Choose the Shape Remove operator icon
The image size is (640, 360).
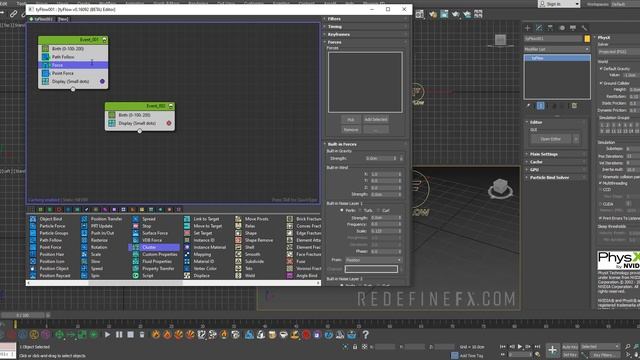[238, 240]
